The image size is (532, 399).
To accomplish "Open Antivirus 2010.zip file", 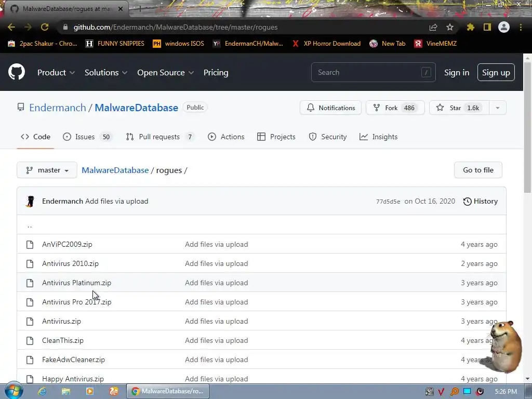I will point(70,263).
